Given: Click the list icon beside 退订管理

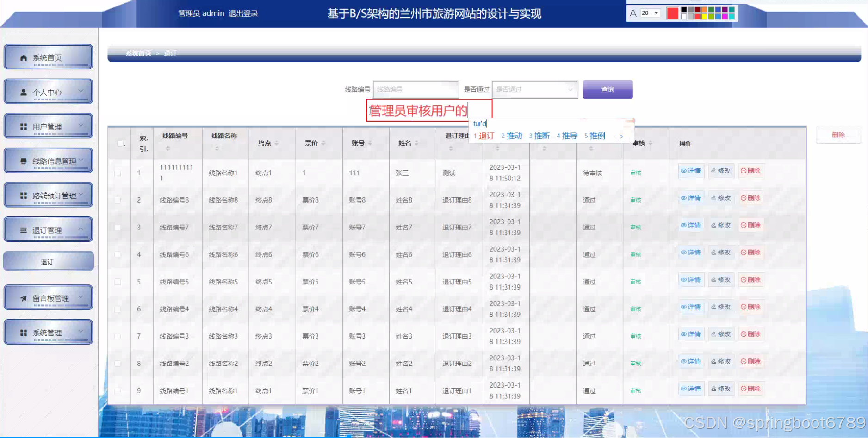Looking at the screenshot, I should click(x=24, y=230).
